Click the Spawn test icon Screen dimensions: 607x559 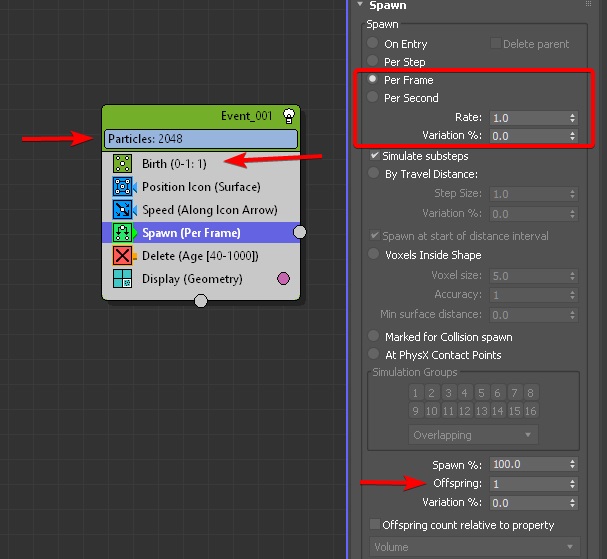(122, 233)
